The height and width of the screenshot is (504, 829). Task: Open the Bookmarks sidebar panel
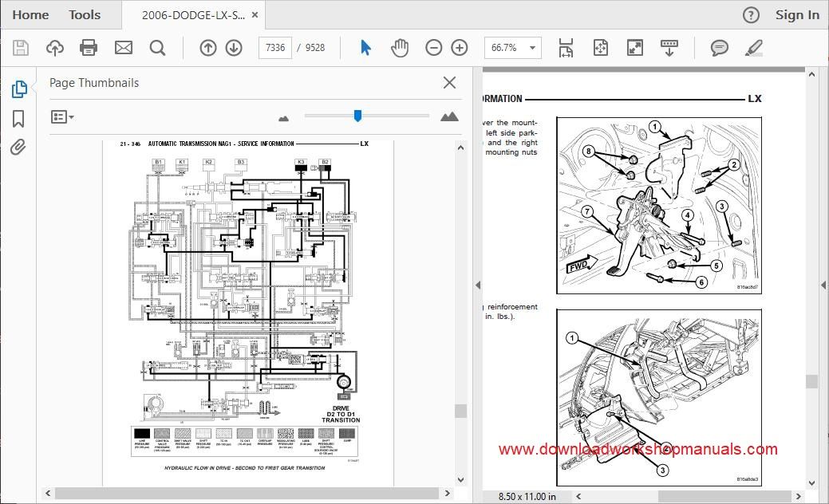pos(18,118)
